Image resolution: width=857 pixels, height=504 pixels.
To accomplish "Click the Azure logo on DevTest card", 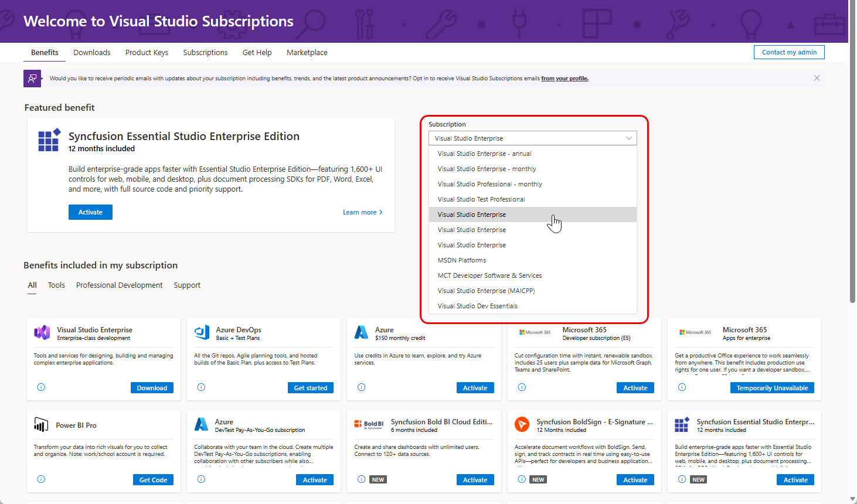I will click(x=201, y=424).
